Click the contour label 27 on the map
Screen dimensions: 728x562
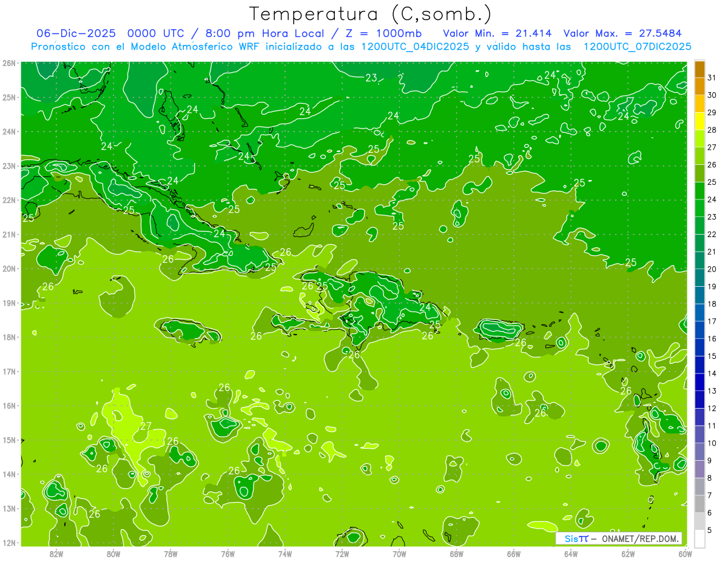click(146, 426)
